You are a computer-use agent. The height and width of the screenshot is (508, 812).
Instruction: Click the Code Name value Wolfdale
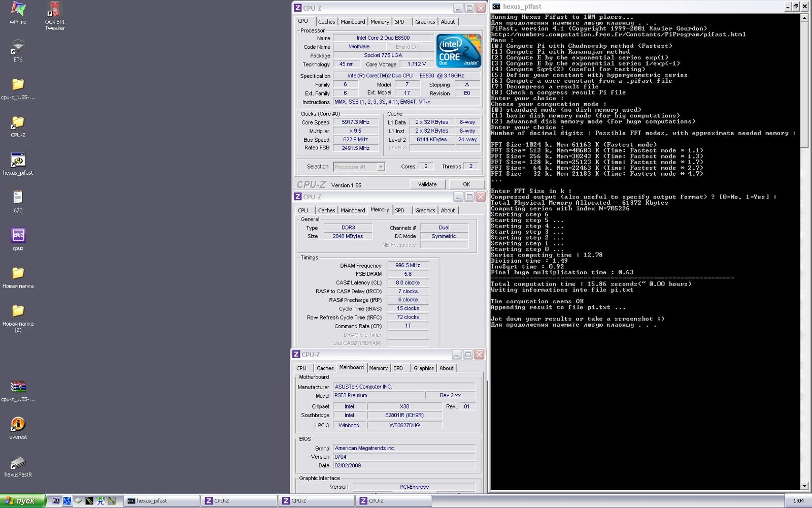click(x=359, y=47)
